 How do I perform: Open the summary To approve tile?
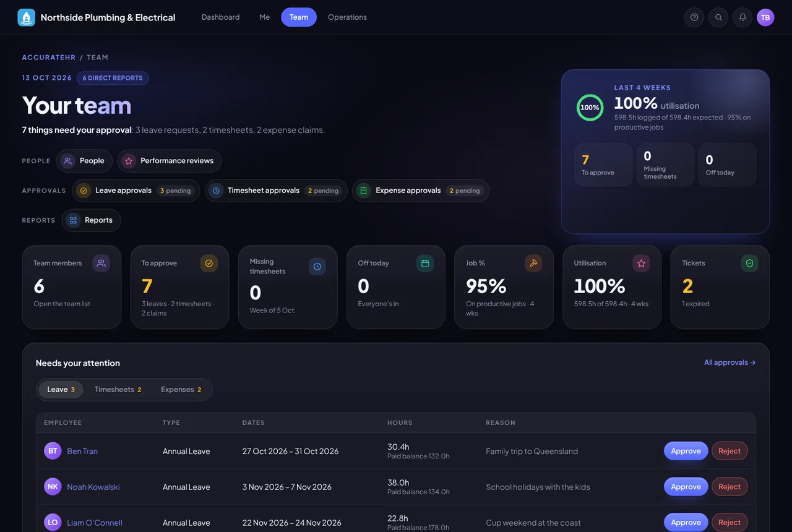point(603,165)
